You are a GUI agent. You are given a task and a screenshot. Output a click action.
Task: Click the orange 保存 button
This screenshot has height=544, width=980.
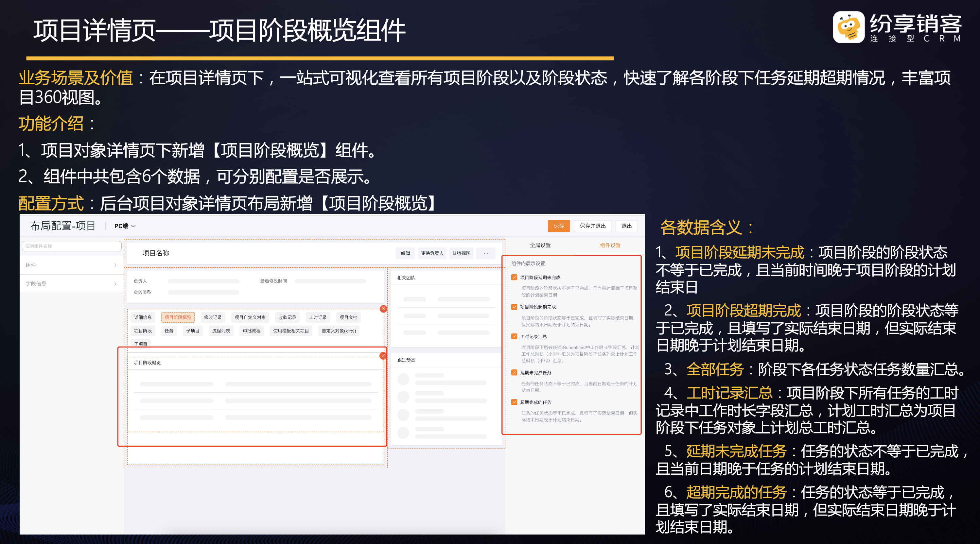(558, 226)
